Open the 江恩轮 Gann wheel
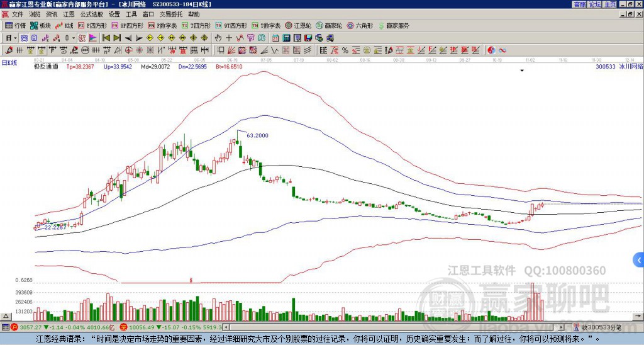Viewport: 644px width, 345px height. [x=298, y=25]
